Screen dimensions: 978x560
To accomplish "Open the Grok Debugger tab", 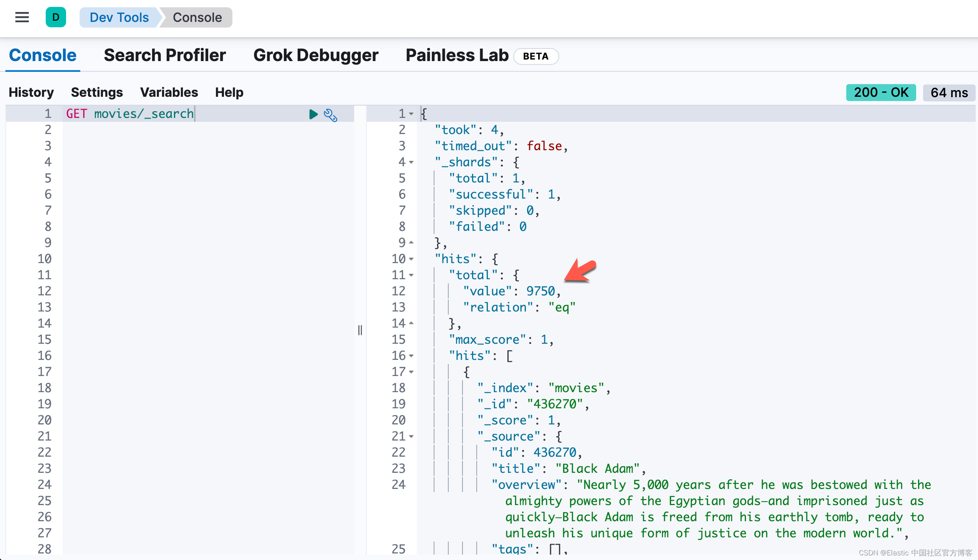I will click(316, 55).
